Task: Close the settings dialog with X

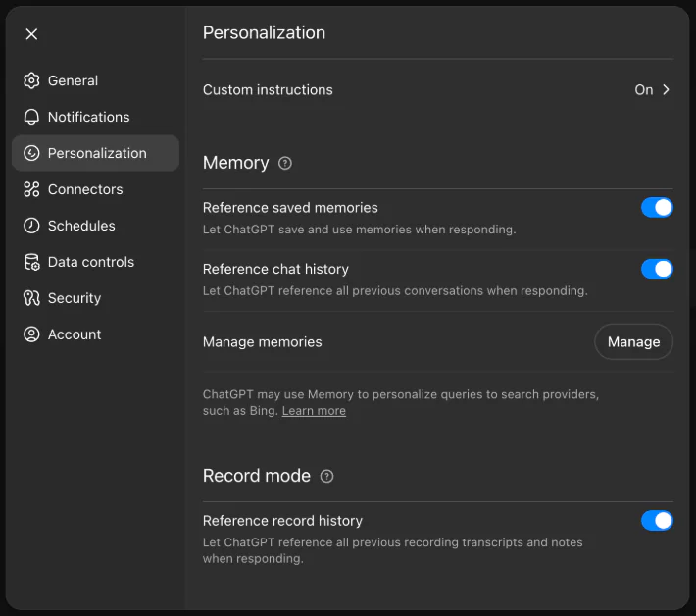Action: coord(31,34)
